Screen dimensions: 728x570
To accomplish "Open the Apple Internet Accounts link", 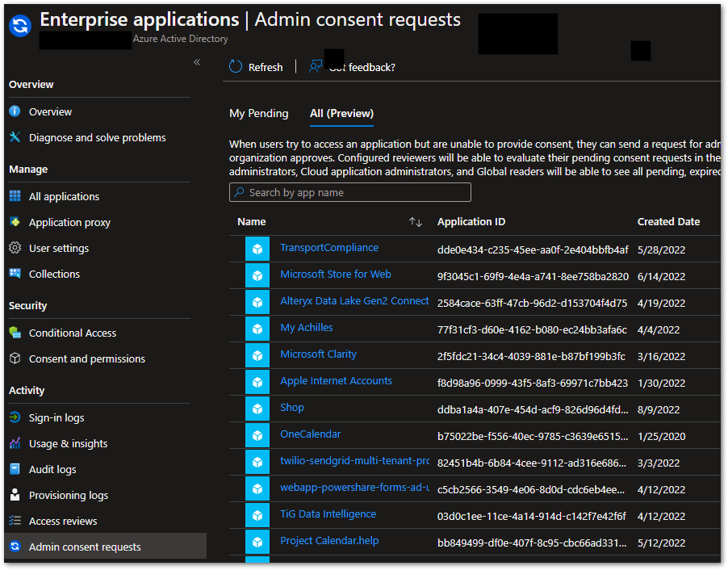I will click(x=336, y=381).
